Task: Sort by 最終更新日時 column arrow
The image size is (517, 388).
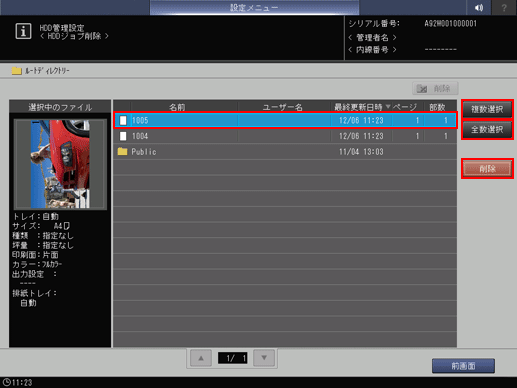Action: click(x=388, y=107)
